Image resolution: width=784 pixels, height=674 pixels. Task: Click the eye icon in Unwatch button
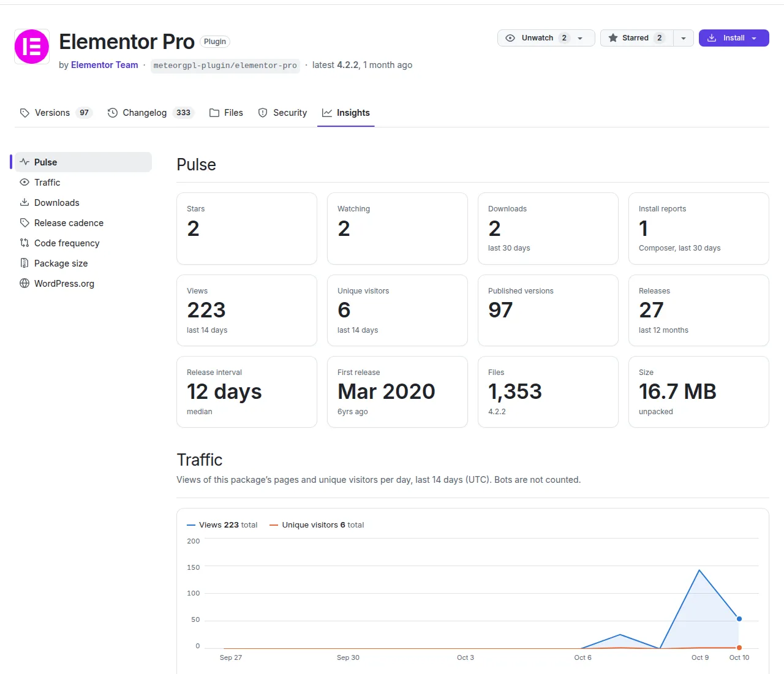pyautogui.click(x=510, y=38)
